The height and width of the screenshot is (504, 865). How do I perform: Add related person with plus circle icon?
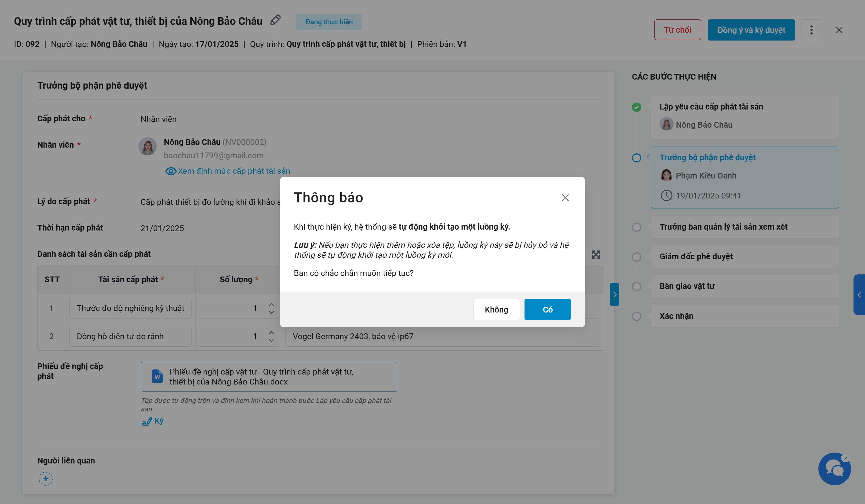pos(46,479)
